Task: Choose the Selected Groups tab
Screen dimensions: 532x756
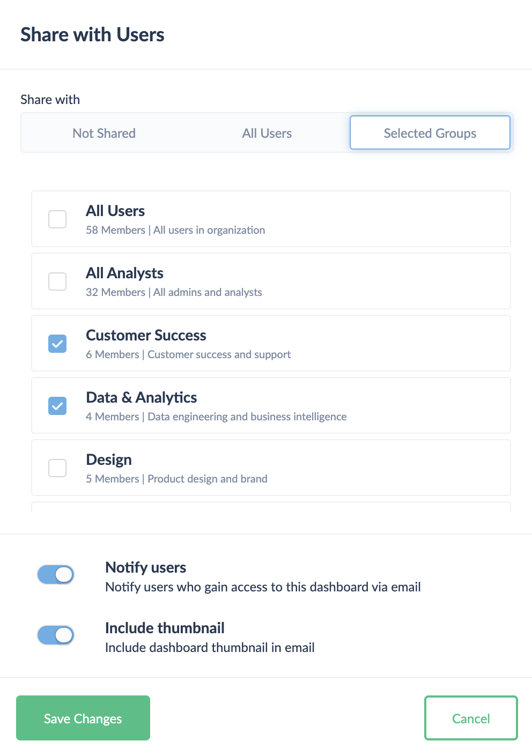Action: [x=430, y=133]
